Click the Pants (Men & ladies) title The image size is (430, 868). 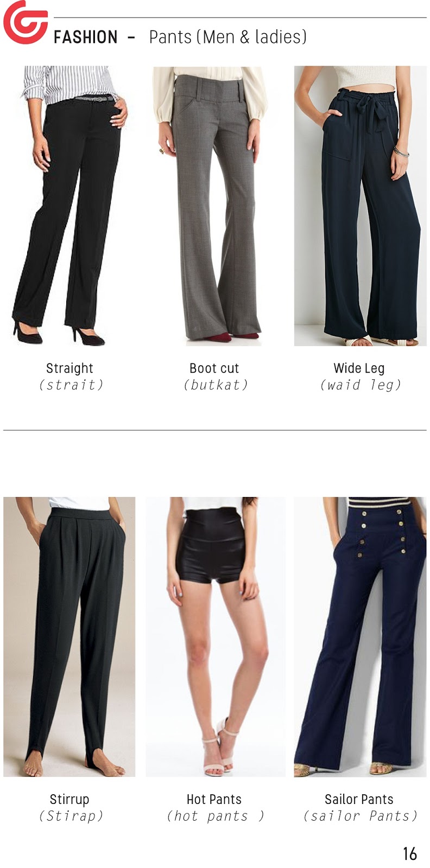228,37
